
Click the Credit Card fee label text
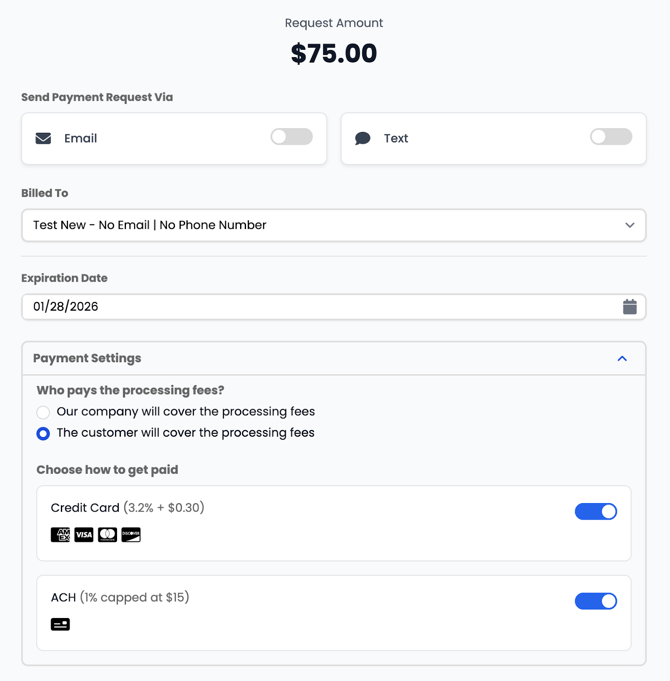click(127, 508)
